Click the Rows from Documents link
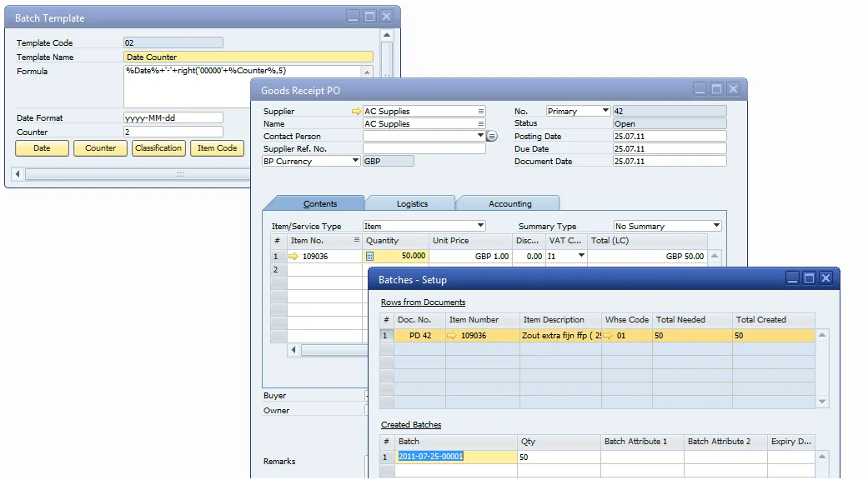Screen dimensions: 868x480 (x=423, y=302)
